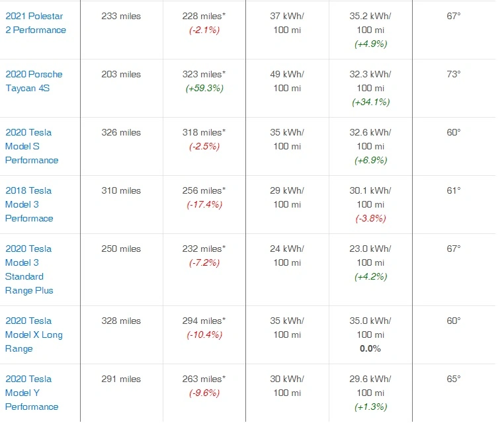Click the red -17.4% range difference
Viewport: 504px width, 431px height.
tap(204, 204)
